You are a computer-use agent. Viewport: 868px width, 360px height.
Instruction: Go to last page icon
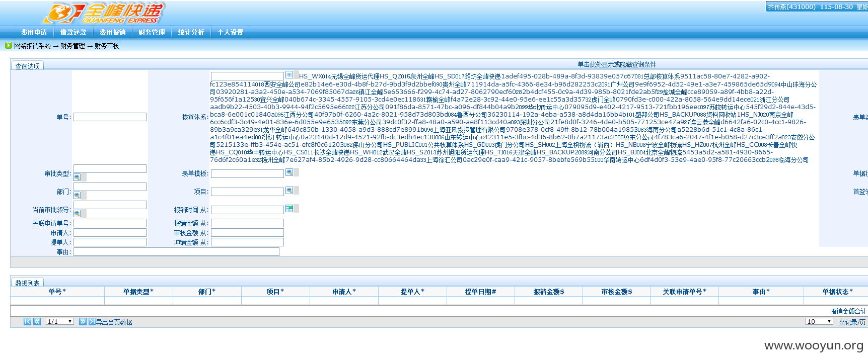click(x=92, y=321)
